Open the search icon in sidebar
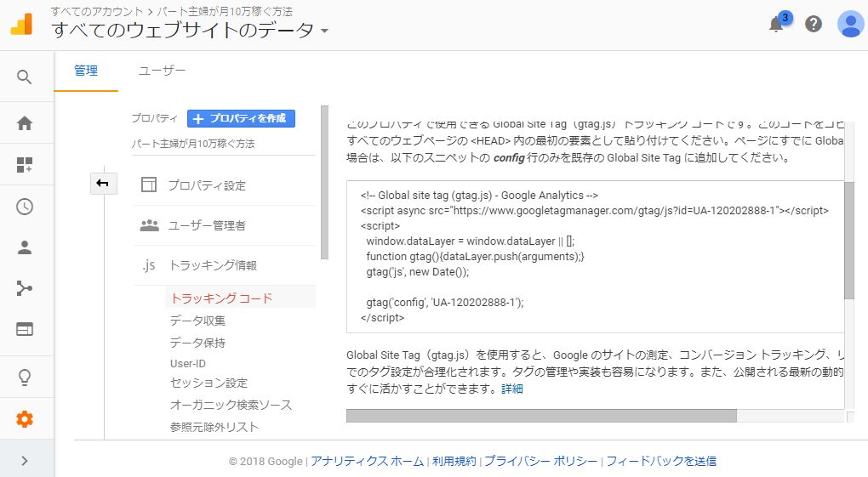The height and width of the screenshot is (477, 868). (24, 77)
